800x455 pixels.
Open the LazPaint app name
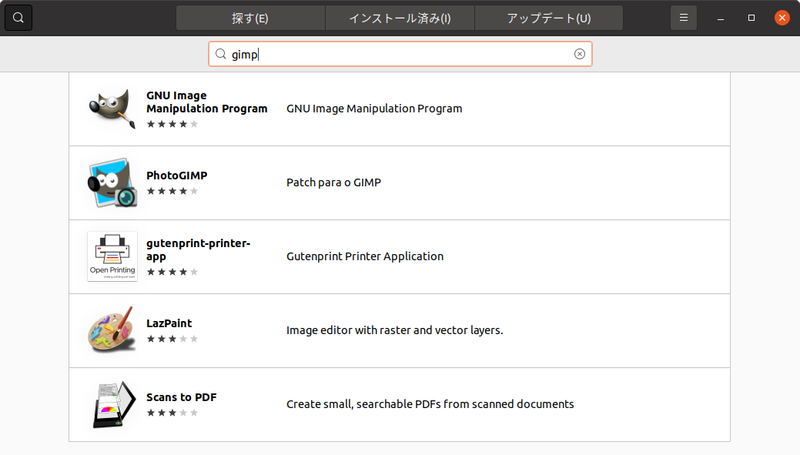tap(169, 323)
